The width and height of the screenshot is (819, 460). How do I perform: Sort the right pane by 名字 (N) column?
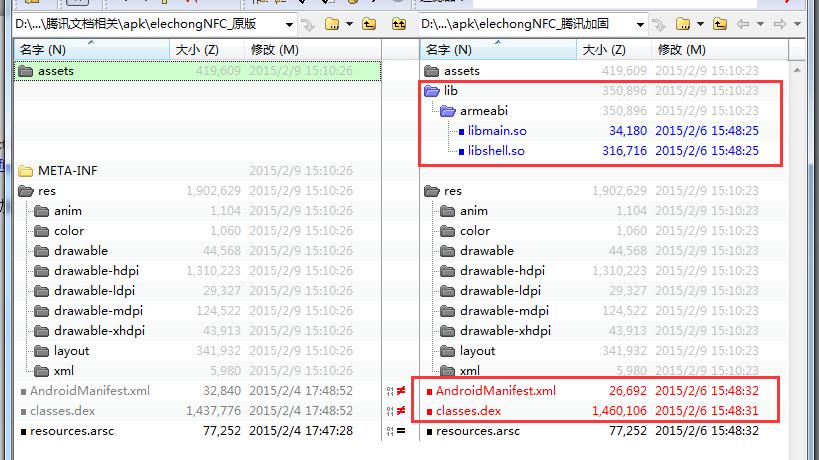tap(498, 50)
